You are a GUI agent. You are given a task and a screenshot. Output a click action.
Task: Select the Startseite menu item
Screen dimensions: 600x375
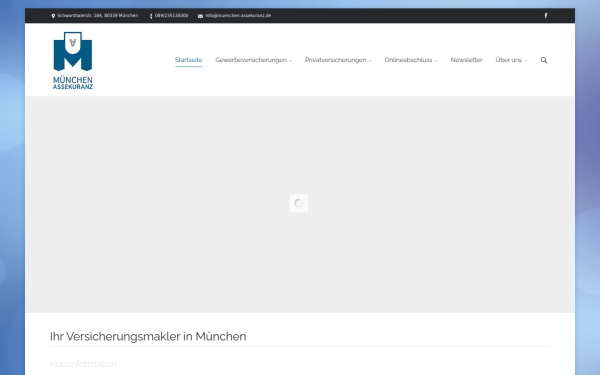188,60
